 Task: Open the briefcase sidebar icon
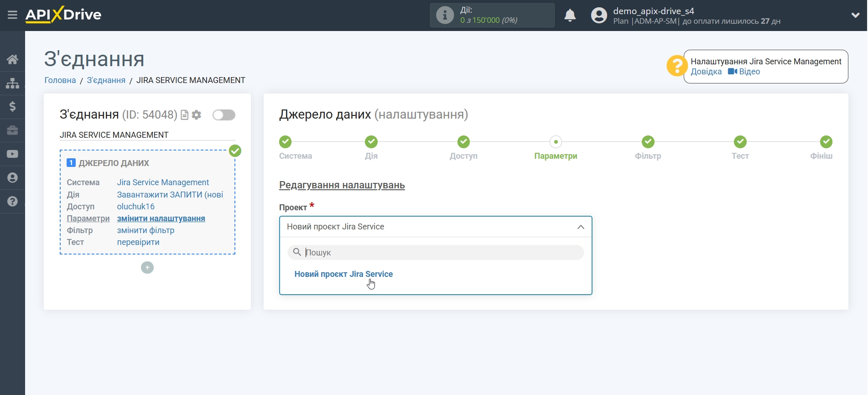(x=12, y=130)
